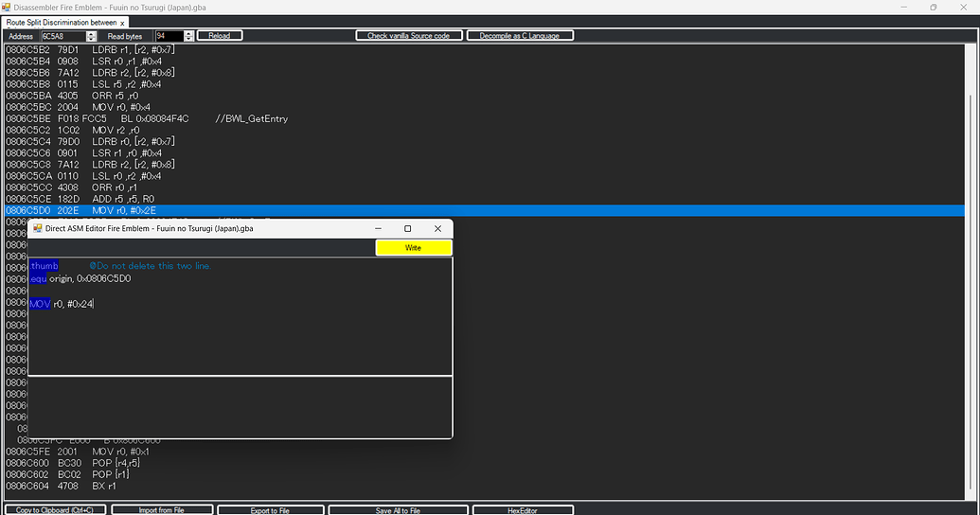Click the Address input field
Viewport: 980px width, 515px height.
coord(63,36)
